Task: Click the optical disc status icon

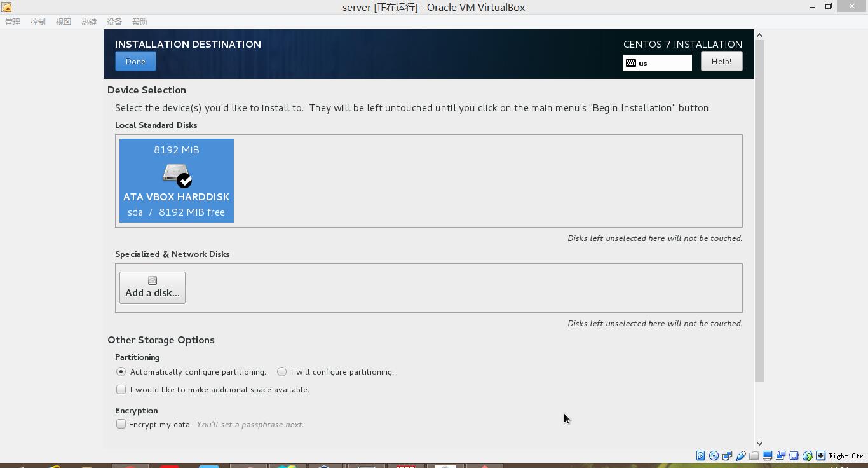Action: click(x=714, y=456)
